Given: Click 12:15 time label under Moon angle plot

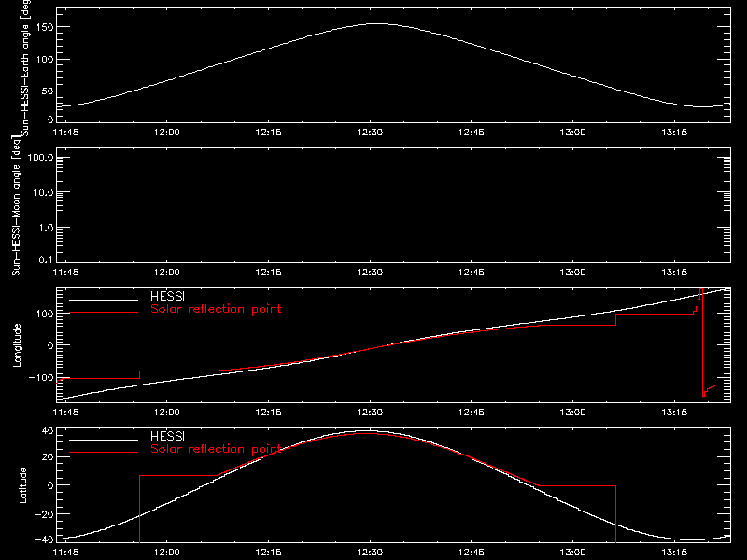Looking at the screenshot, I should point(268,272).
